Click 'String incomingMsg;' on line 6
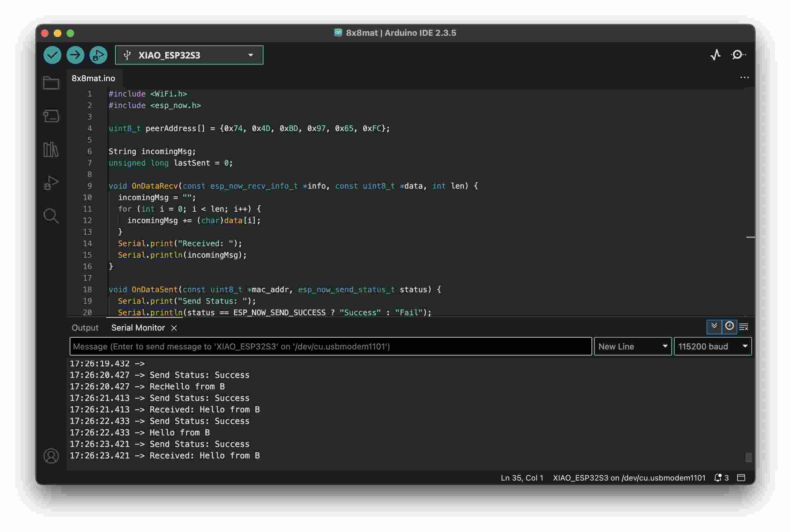Image resolution: width=791 pixels, height=532 pixels. (152, 151)
